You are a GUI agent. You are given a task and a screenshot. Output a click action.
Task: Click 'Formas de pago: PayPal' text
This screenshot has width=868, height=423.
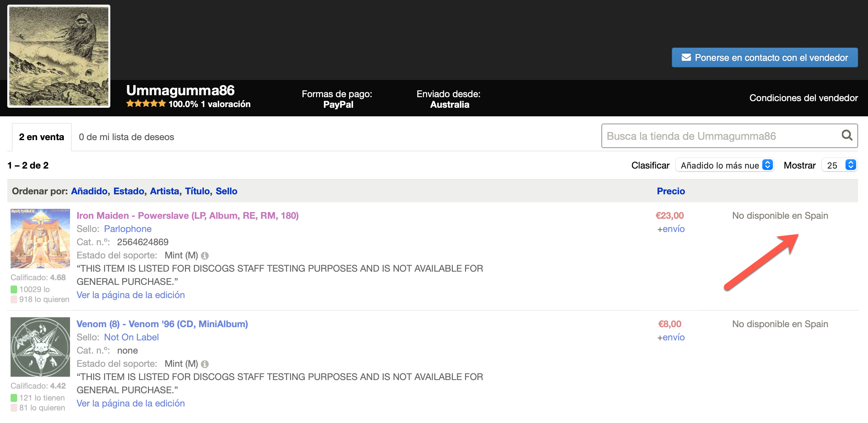click(337, 99)
